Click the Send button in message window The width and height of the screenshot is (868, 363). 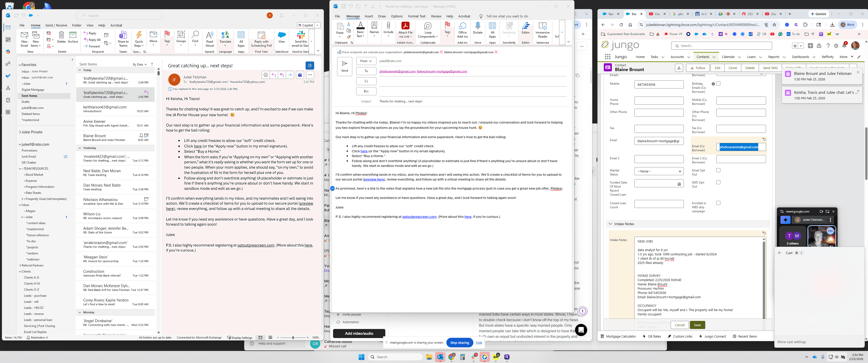(344, 66)
